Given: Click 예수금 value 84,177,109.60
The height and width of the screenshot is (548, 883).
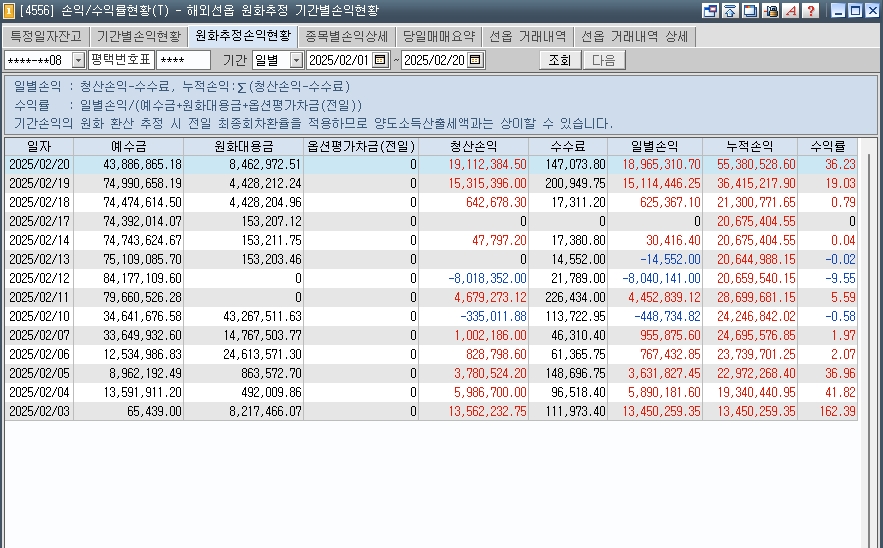Looking at the screenshot, I should [x=142, y=278].
